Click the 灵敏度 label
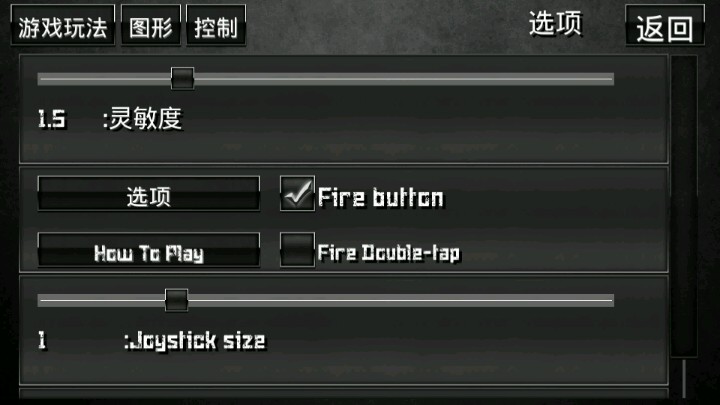The width and height of the screenshot is (720, 405). (142, 118)
